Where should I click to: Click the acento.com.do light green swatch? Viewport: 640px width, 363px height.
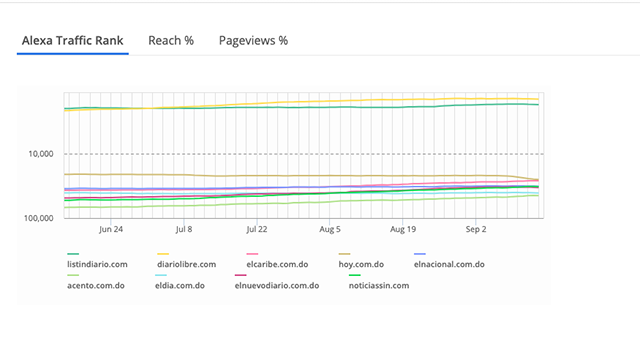(73, 275)
